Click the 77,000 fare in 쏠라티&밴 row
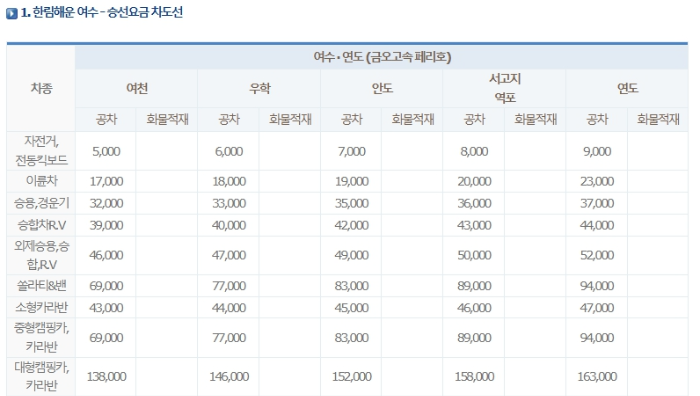700x396 pixels. 229,285
